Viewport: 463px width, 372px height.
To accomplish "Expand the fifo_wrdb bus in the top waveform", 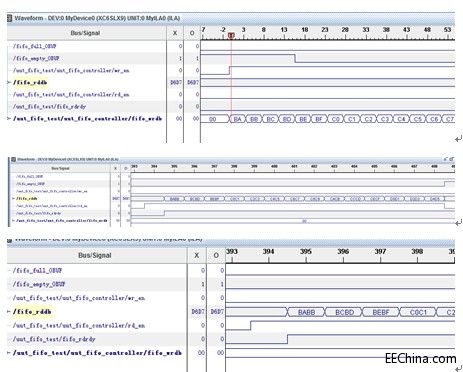I will 9,118.
